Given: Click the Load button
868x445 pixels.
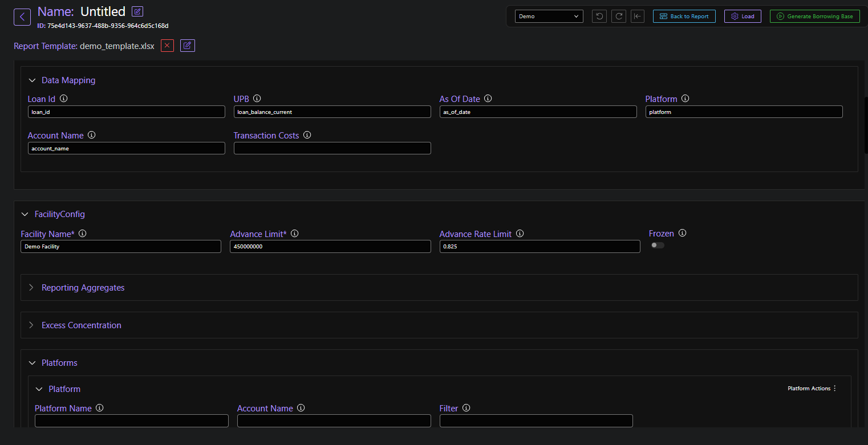Looking at the screenshot, I should (x=743, y=17).
